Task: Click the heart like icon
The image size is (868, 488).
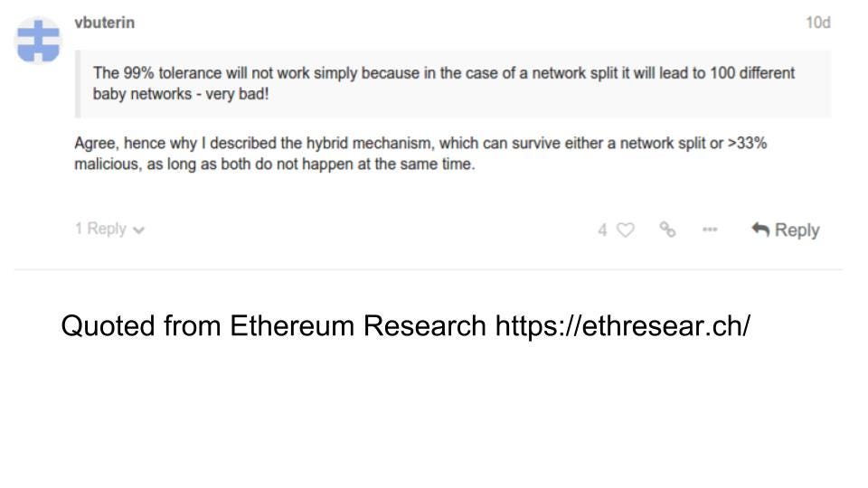Action: point(626,230)
